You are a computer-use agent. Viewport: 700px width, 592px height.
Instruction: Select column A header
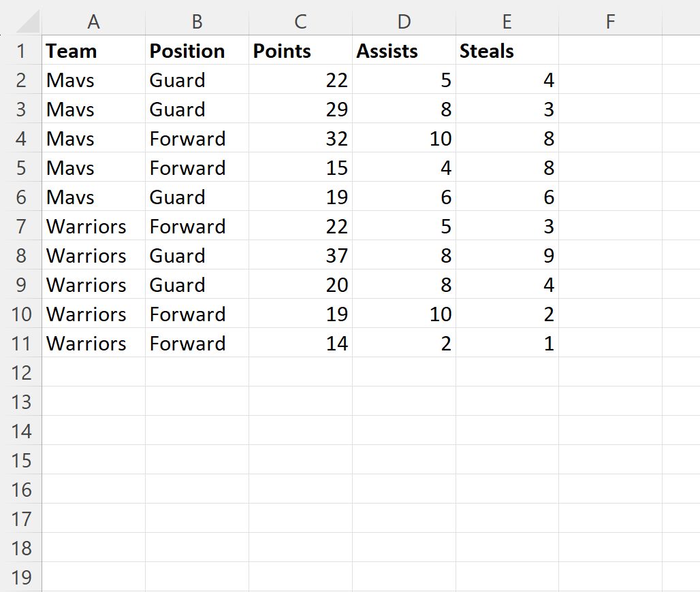[94, 21]
